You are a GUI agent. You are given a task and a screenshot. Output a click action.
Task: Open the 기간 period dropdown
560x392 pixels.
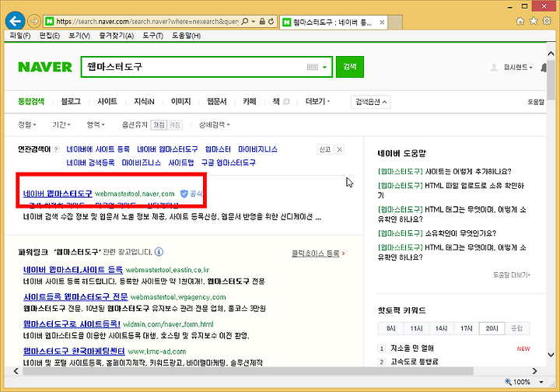coord(61,124)
